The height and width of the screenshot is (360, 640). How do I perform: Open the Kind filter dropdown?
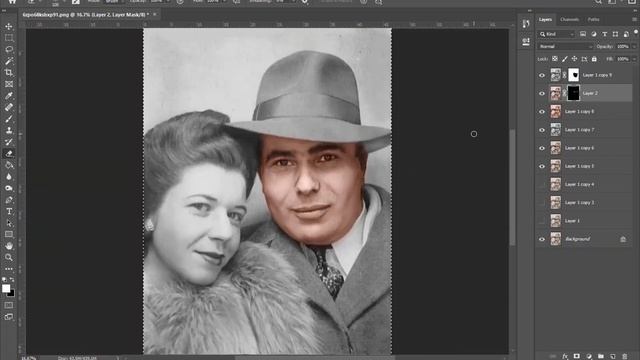557,34
